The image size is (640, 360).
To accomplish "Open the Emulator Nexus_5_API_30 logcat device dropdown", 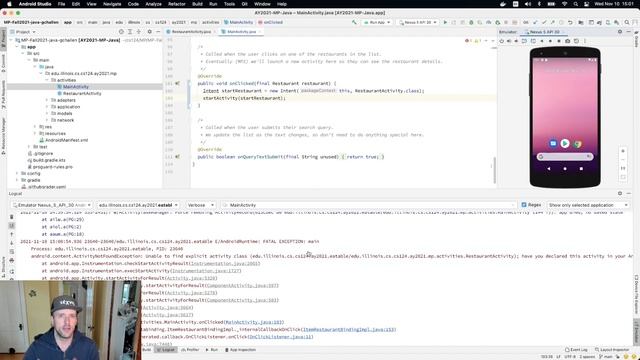I will (51, 205).
